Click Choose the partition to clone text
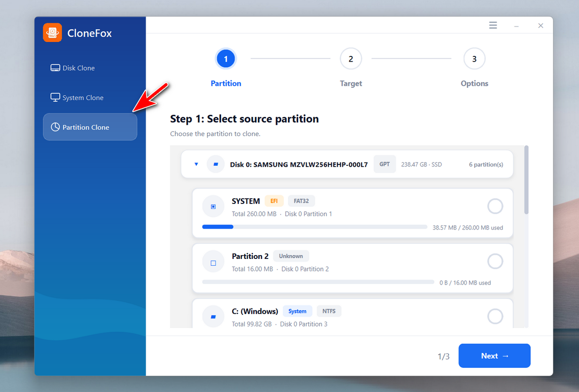The image size is (579, 392). point(215,134)
